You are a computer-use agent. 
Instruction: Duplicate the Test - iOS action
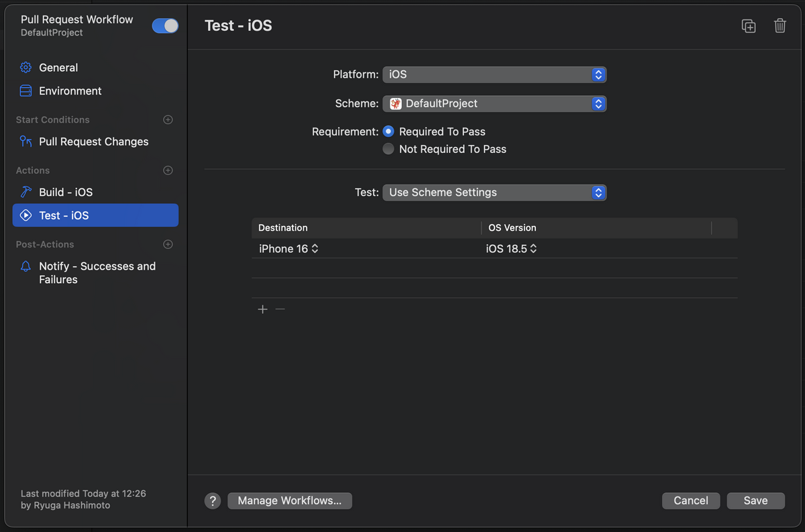(x=749, y=26)
